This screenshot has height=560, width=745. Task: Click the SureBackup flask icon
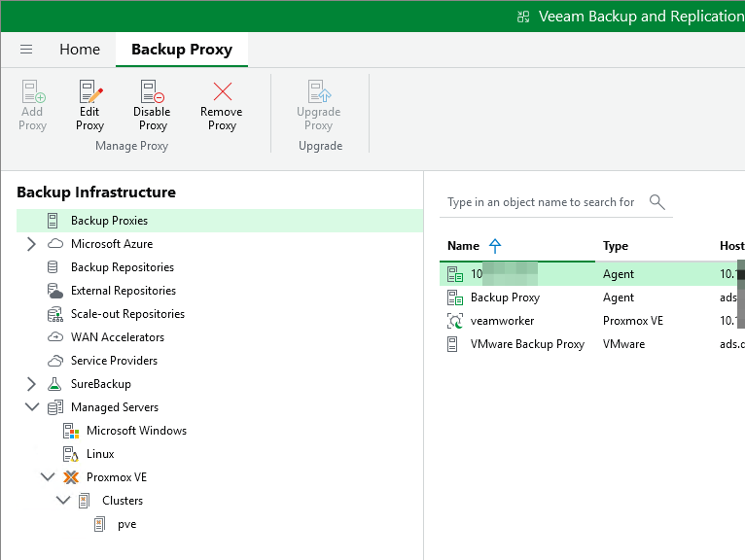(x=54, y=384)
